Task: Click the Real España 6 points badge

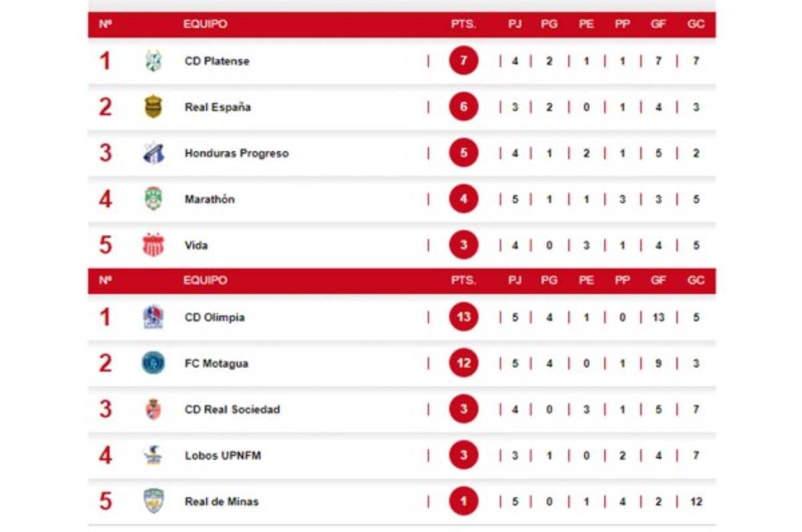Action: [x=464, y=107]
